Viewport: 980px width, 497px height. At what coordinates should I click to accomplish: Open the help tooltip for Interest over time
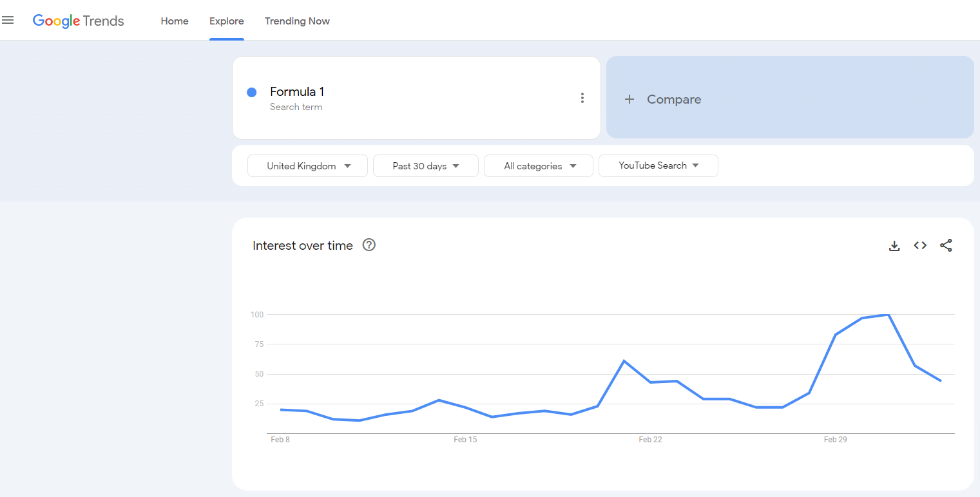[x=369, y=245]
